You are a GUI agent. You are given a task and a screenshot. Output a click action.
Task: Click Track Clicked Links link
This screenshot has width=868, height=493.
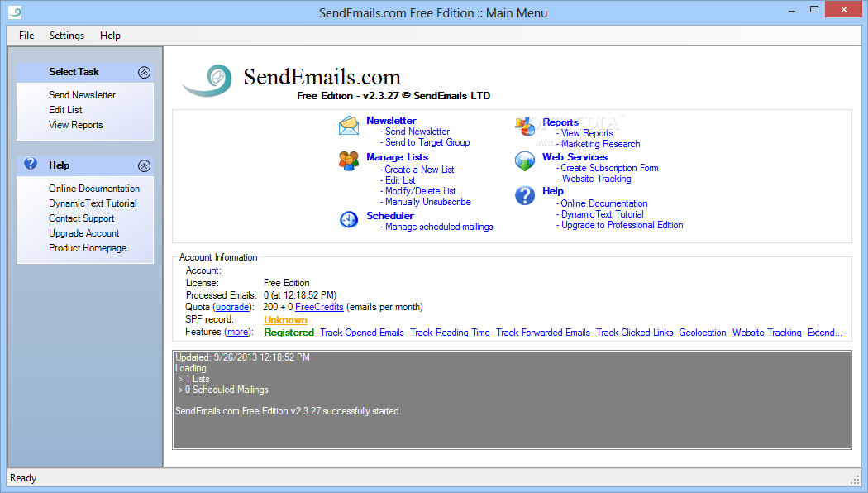point(634,333)
